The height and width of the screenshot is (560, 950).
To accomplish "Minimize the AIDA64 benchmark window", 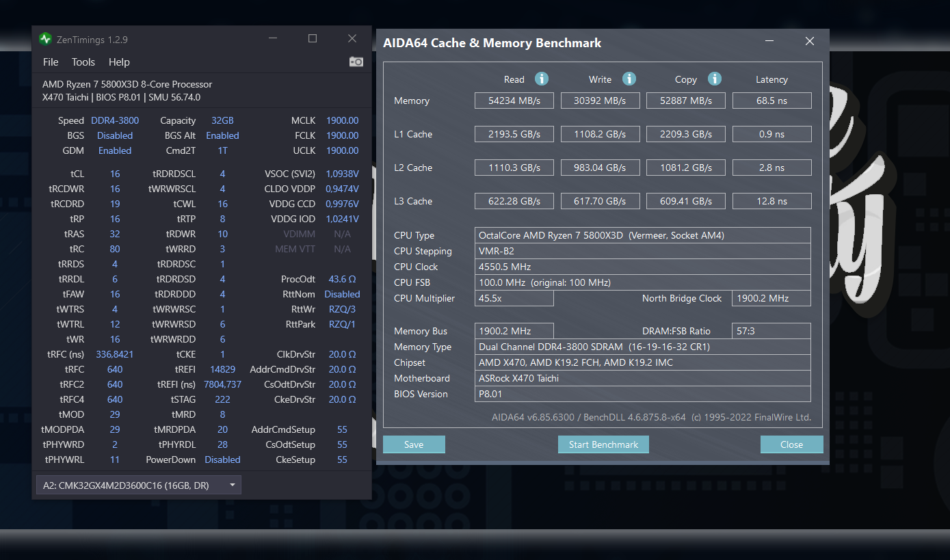I will pos(771,42).
